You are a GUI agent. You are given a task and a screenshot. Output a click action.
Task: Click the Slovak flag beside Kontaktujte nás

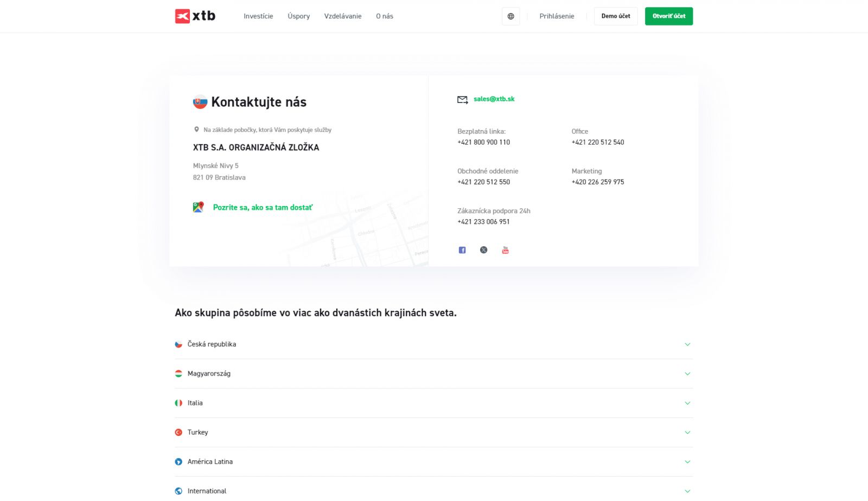point(200,102)
